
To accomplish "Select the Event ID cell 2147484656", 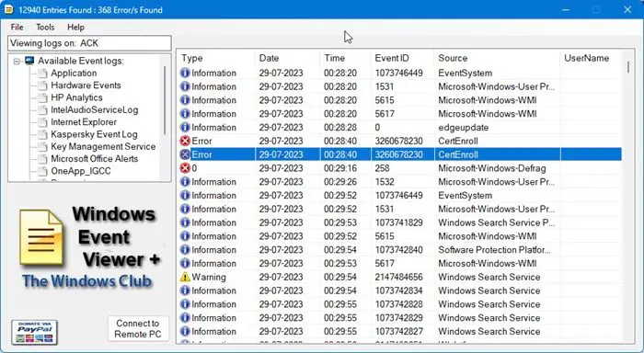I will point(398,277).
